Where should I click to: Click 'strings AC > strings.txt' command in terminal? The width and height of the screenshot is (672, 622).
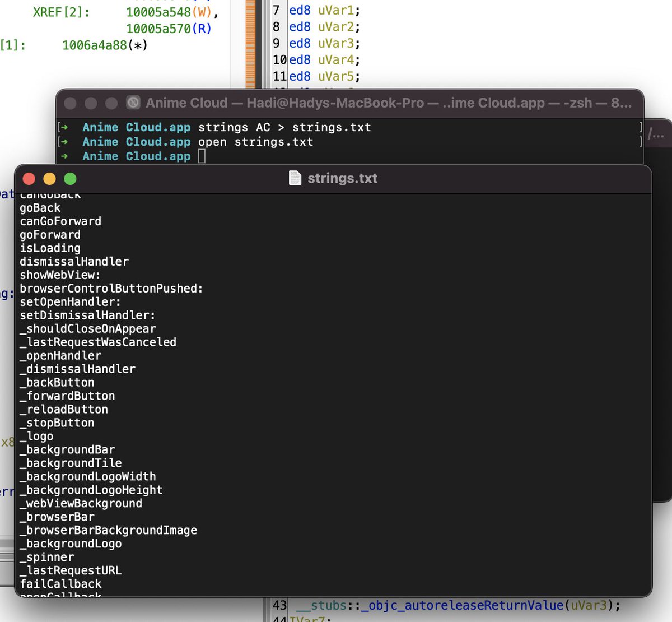click(x=284, y=127)
